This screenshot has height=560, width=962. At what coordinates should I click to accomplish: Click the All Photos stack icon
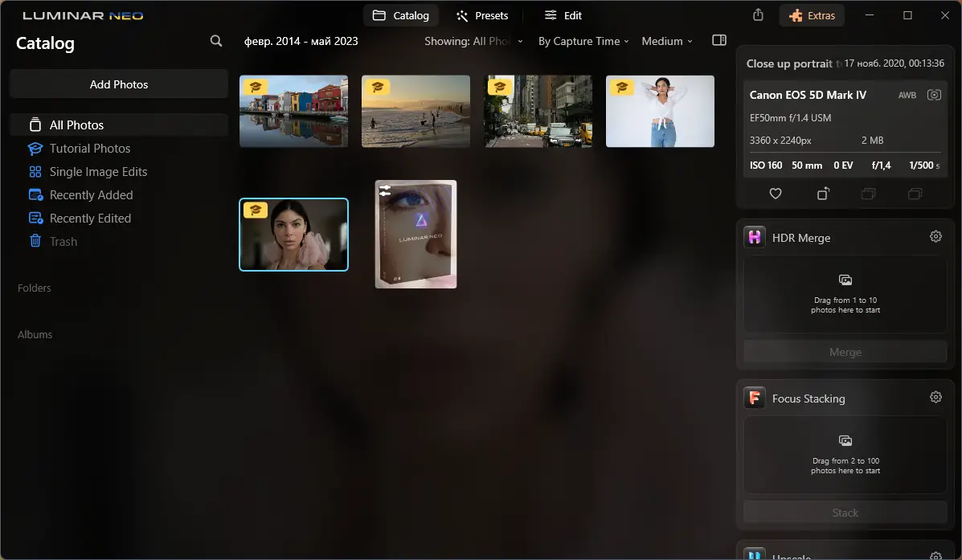click(35, 125)
